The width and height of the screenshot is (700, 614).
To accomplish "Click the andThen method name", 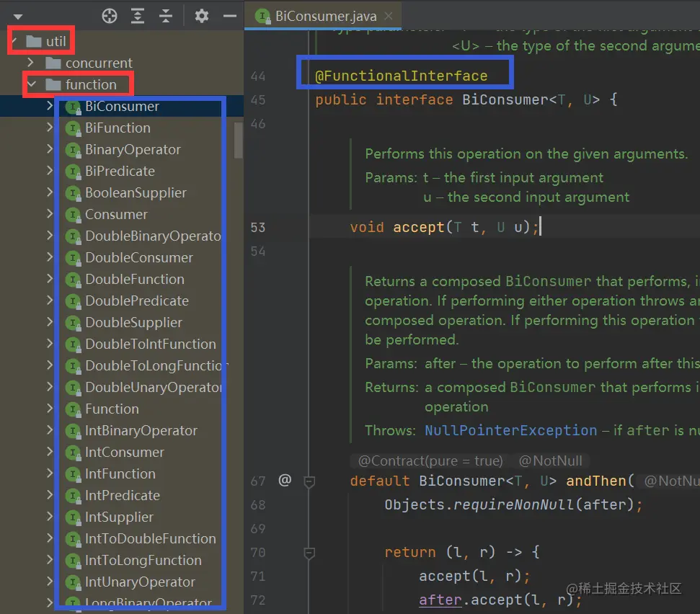I will coord(596,481).
